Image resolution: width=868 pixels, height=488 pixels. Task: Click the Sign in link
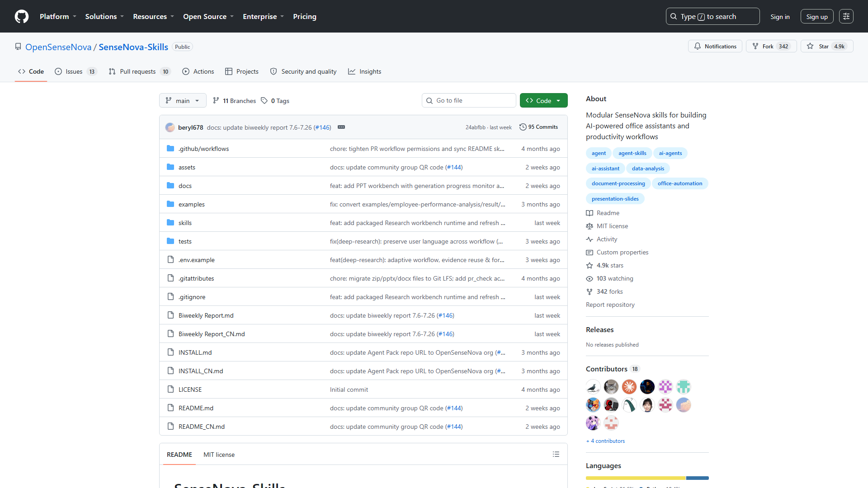click(x=780, y=17)
